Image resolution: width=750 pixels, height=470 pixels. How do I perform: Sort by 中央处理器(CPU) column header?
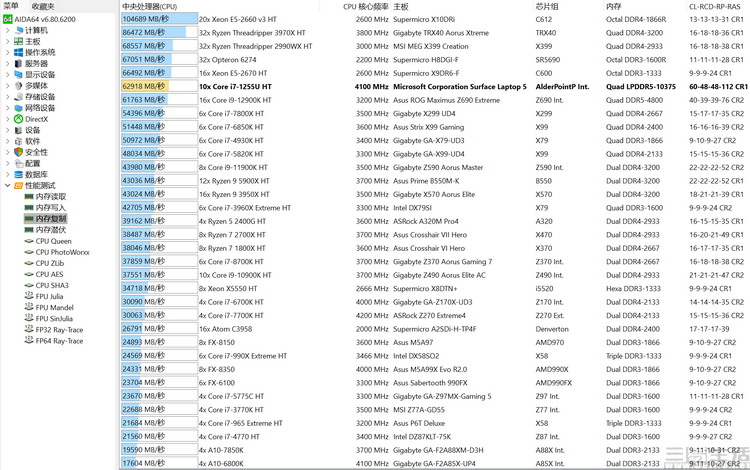pyautogui.click(x=149, y=6)
